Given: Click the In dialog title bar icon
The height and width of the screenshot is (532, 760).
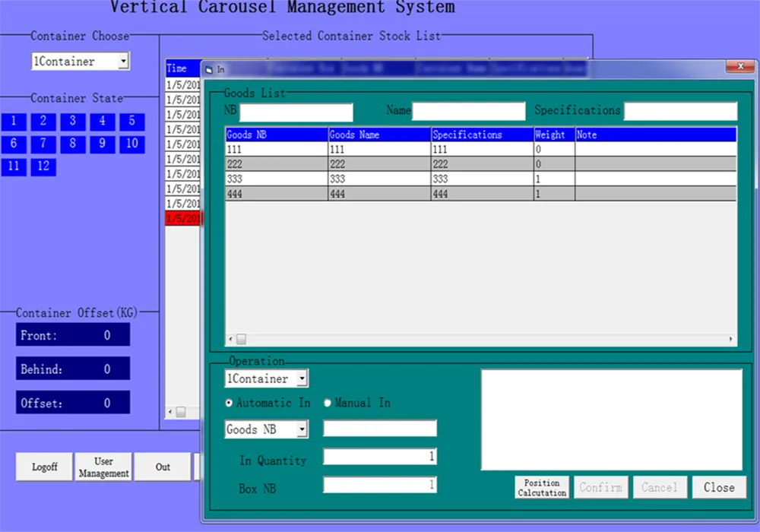Looking at the screenshot, I should pos(210,69).
